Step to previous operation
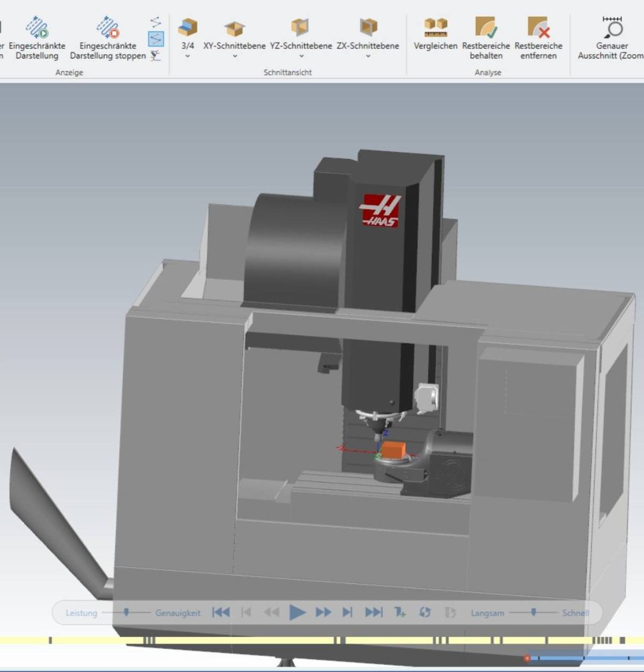The height and width of the screenshot is (672, 644). [x=246, y=612]
